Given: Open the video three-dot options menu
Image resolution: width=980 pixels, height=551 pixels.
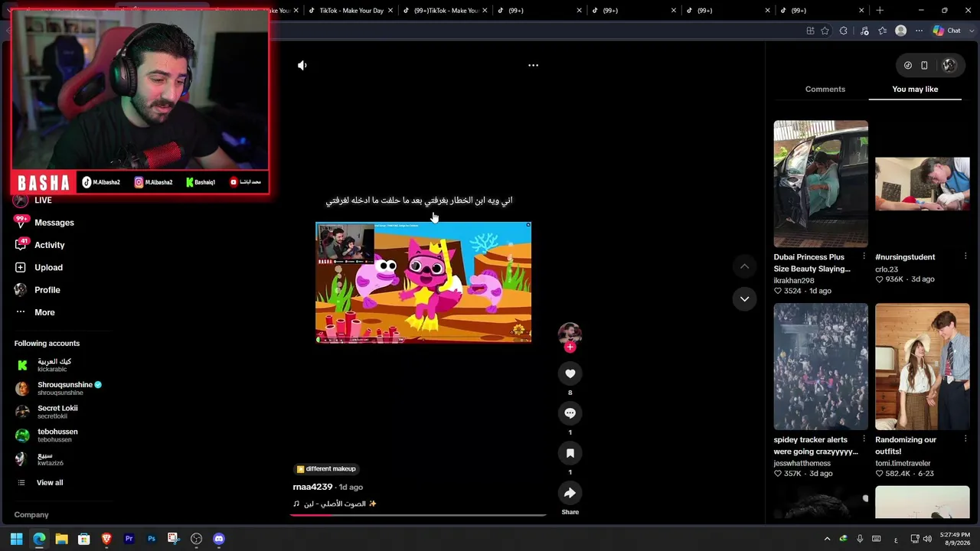Looking at the screenshot, I should (x=533, y=65).
